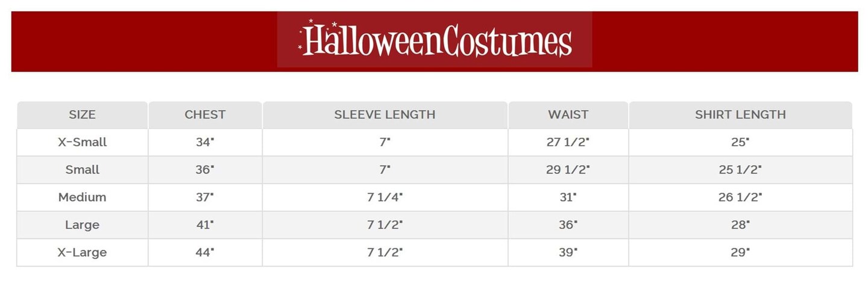
Task: Click the 27 1/2" waist measurement
Action: (568, 142)
